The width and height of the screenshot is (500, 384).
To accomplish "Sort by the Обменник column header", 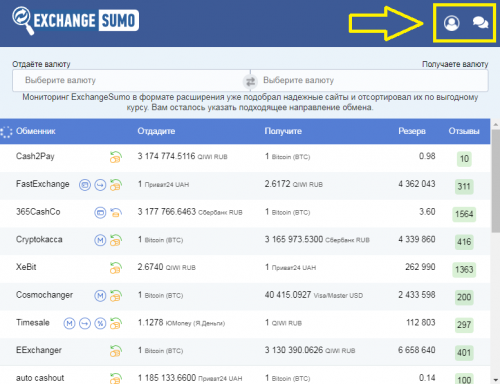I will [x=35, y=131].
